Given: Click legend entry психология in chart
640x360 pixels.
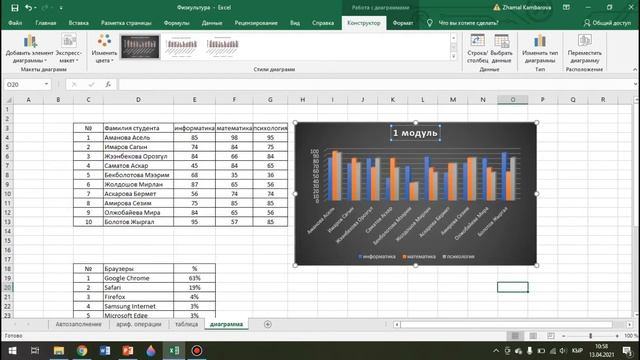Looking at the screenshot, I should pyautogui.click(x=458, y=257).
